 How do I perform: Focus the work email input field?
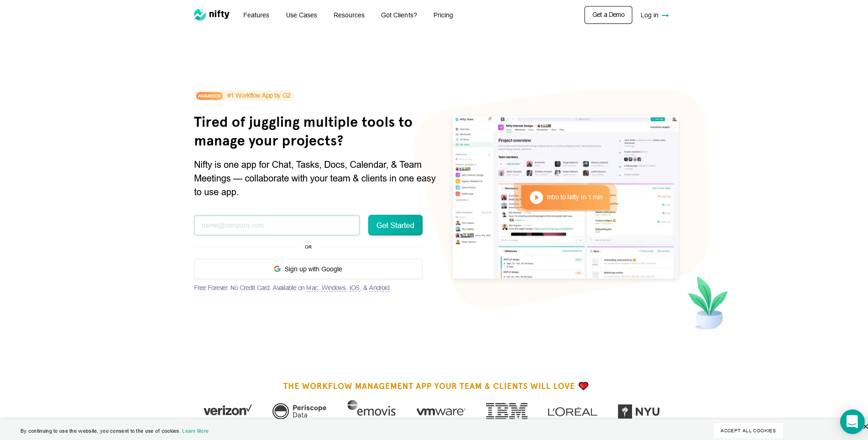tap(277, 225)
